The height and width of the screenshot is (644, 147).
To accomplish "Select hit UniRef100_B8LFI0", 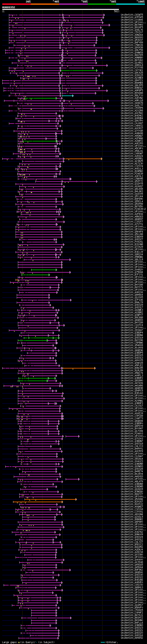I will coord(132,95).
